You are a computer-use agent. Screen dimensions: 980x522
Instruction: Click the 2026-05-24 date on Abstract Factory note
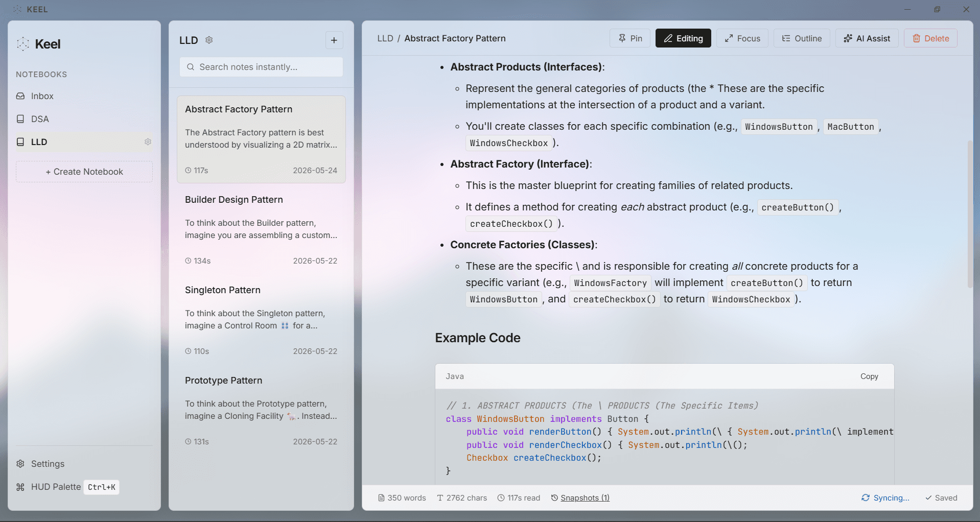[315, 171]
